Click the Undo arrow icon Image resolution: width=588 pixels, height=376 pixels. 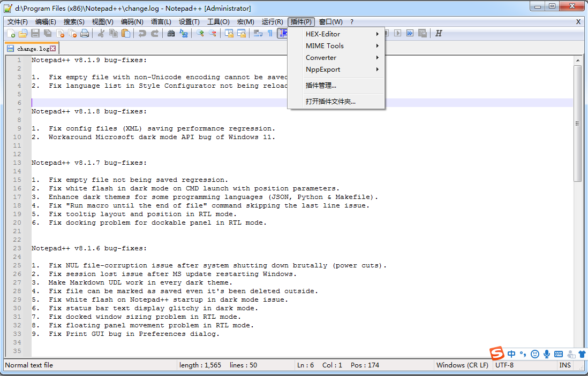(x=142, y=34)
